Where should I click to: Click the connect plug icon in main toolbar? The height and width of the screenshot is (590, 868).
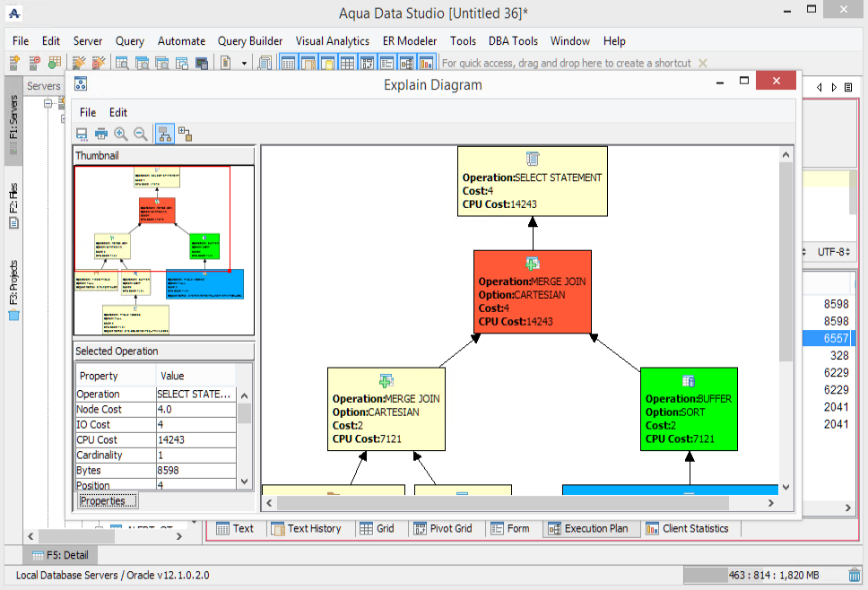click(x=79, y=63)
